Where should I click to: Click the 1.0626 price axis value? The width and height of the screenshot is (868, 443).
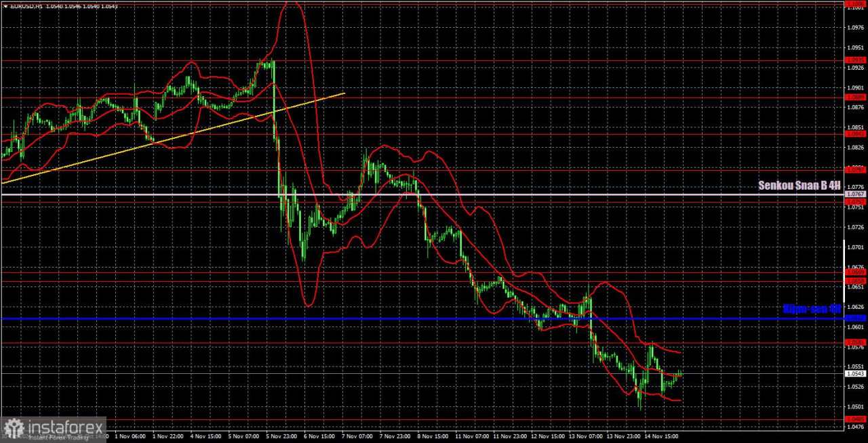[854, 307]
